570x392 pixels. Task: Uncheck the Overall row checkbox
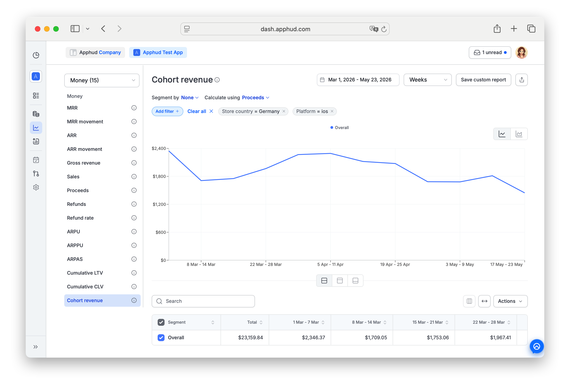click(x=161, y=338)
